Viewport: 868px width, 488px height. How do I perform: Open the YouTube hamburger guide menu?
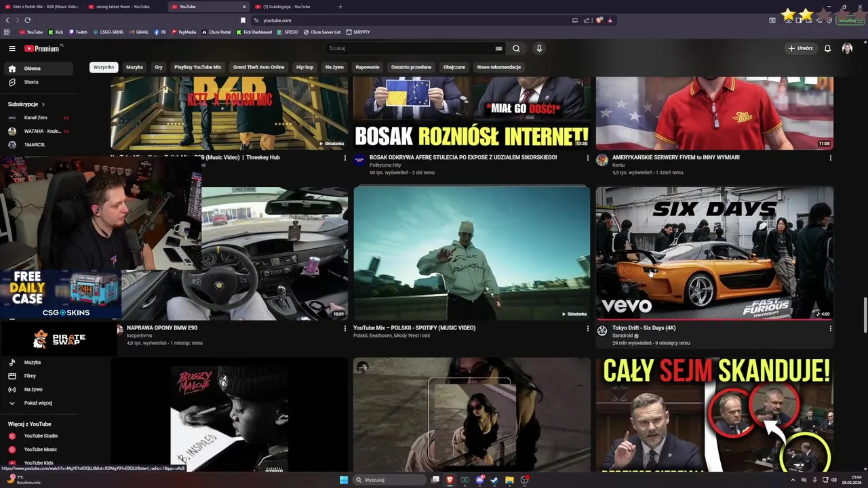click(x=12, y=48)
